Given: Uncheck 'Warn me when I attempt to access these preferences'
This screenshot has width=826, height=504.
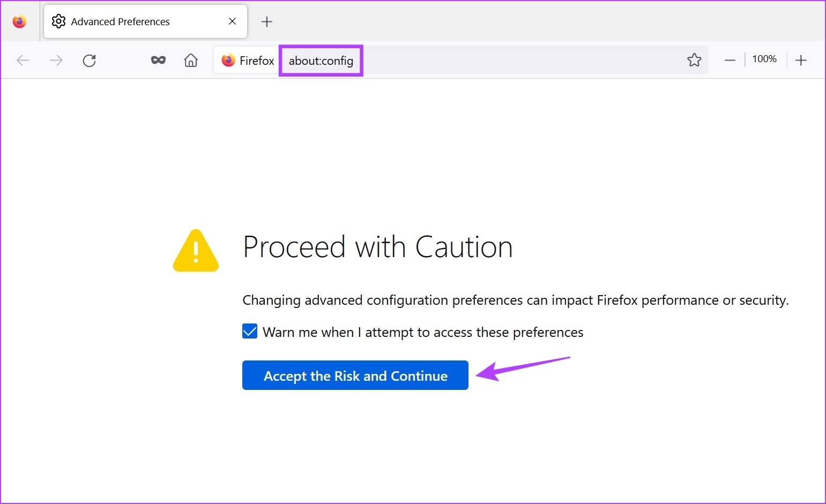Looking at the screenshot, I should (x=249, y=331).
